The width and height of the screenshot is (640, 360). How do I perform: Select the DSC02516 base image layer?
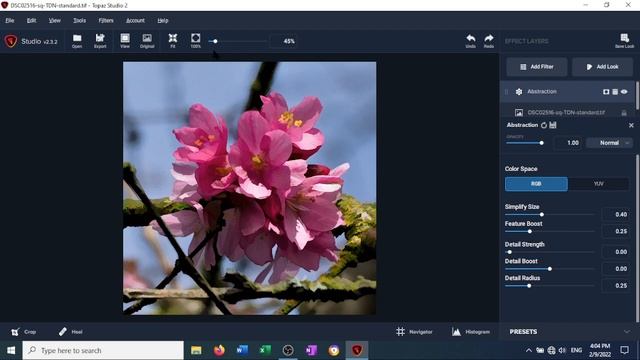pyautogui.click(x=567, y=112)
